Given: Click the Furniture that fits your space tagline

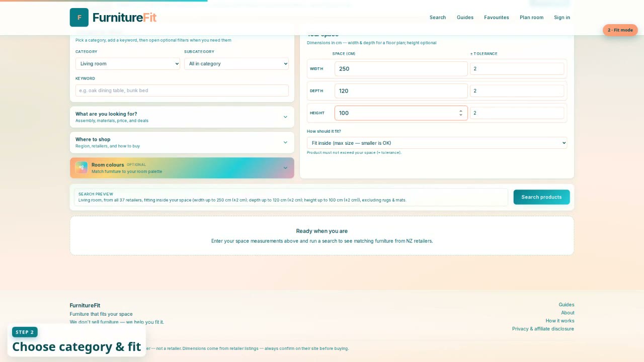Looking at the screenshot, I should [x=101, y=314].
